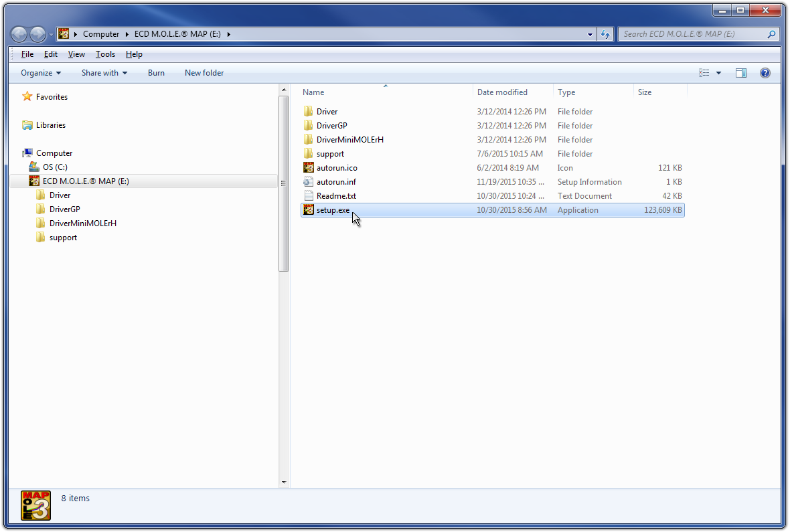This screenshot has width=790, height=532.
Task: Click the support folder icon in tree
Action: pyautogui.click(x=41, y=238)
